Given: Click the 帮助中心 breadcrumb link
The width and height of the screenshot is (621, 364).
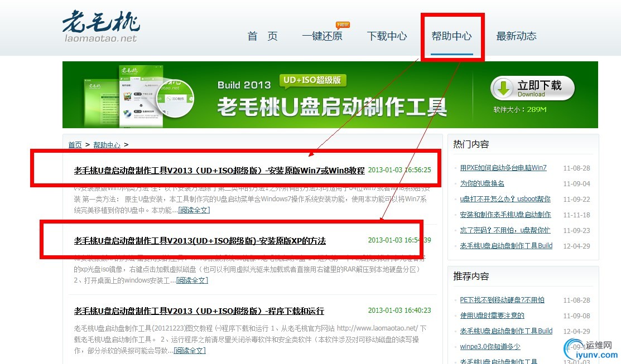Looking at the screenshot, I should [107, 145].
